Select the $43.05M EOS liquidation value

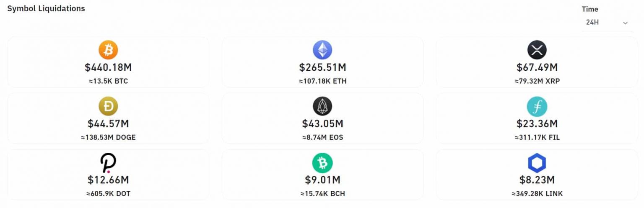point(322,123)
